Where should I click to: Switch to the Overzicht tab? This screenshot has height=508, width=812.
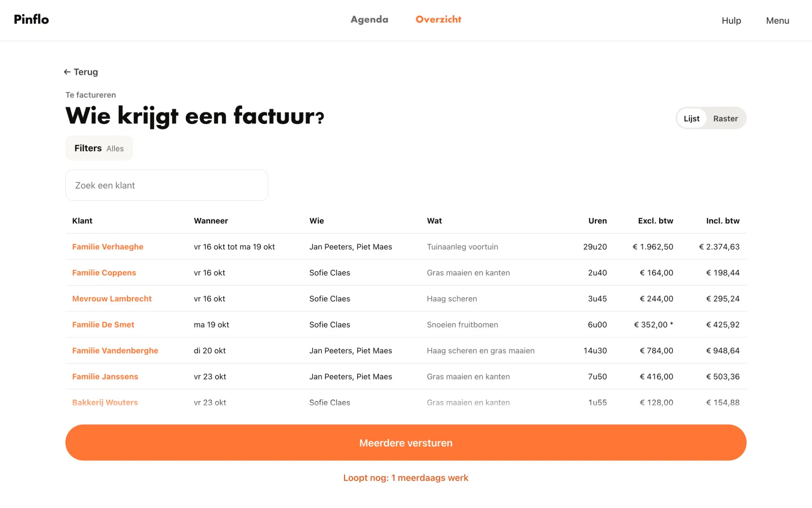[x=438, y=19]
